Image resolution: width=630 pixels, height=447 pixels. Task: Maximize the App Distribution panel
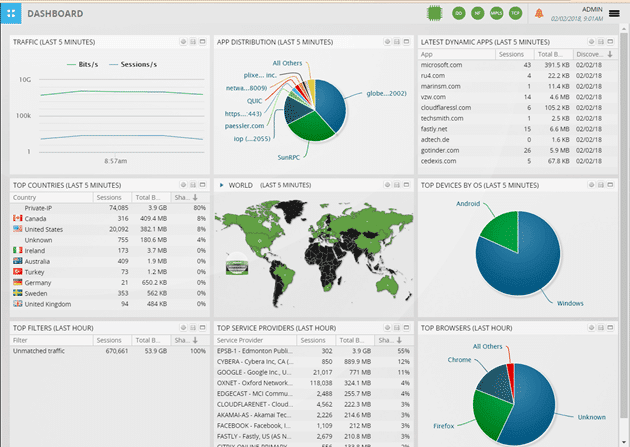click(407, 41)
